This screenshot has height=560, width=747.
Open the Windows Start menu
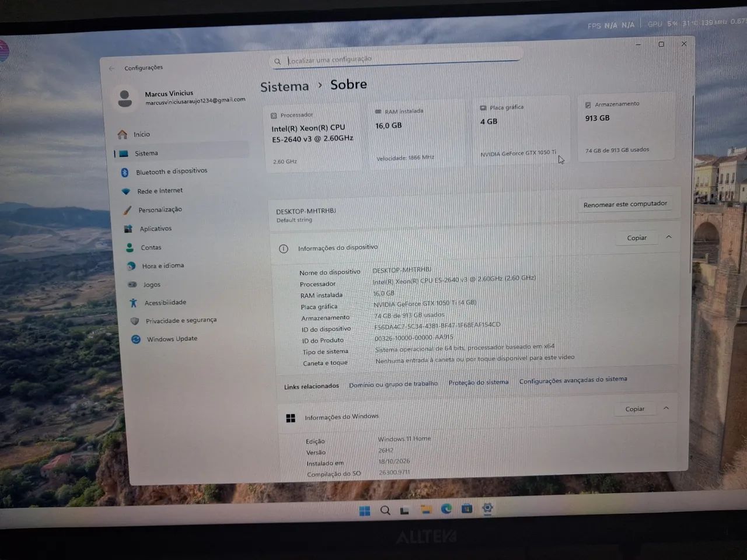tap(365, 511)
